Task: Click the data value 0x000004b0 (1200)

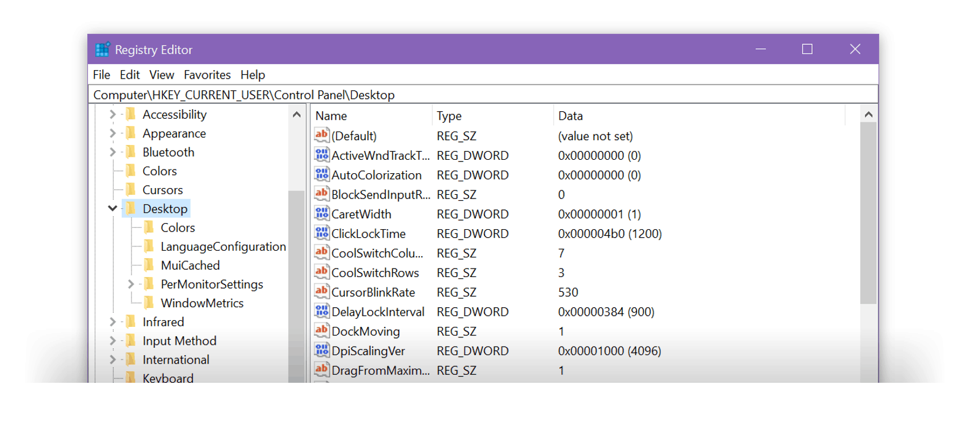Action: 610,233
